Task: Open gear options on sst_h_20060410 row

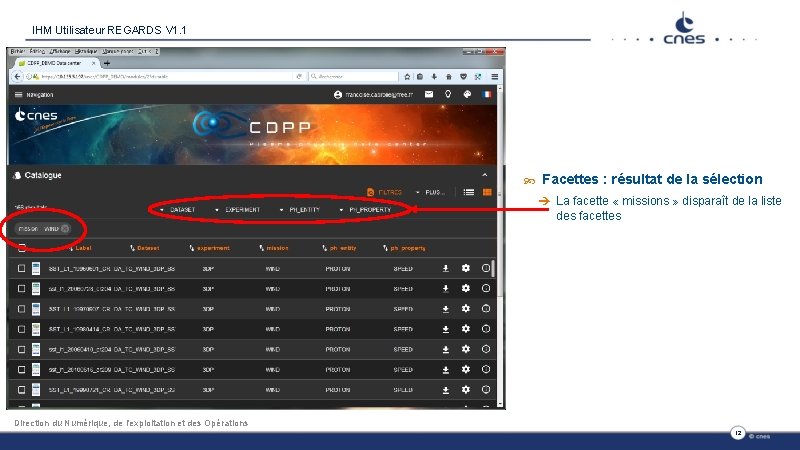Action: click(x=466, y=349)
